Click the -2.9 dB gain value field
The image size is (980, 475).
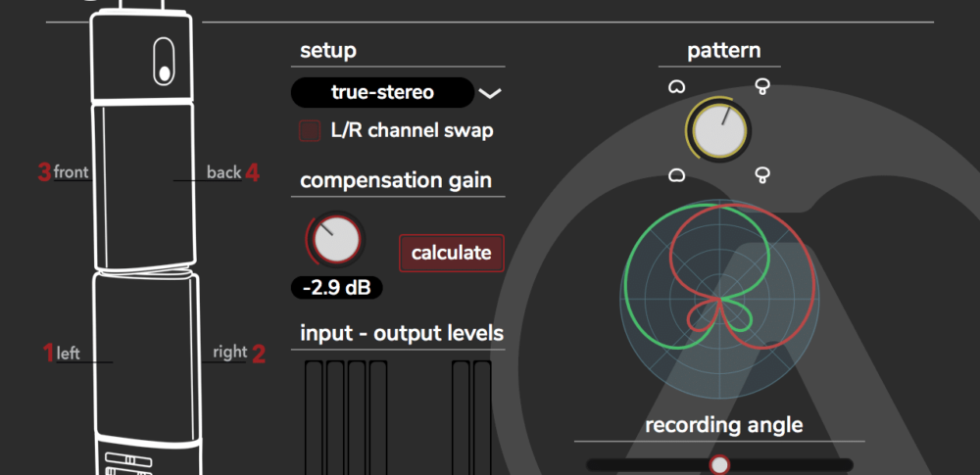[x=336, y=288]
